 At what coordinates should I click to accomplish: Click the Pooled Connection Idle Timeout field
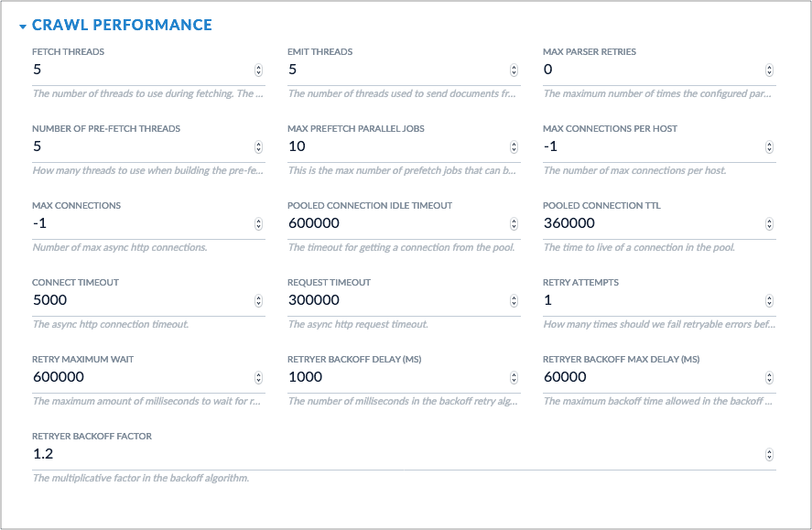tap(394, 222)
